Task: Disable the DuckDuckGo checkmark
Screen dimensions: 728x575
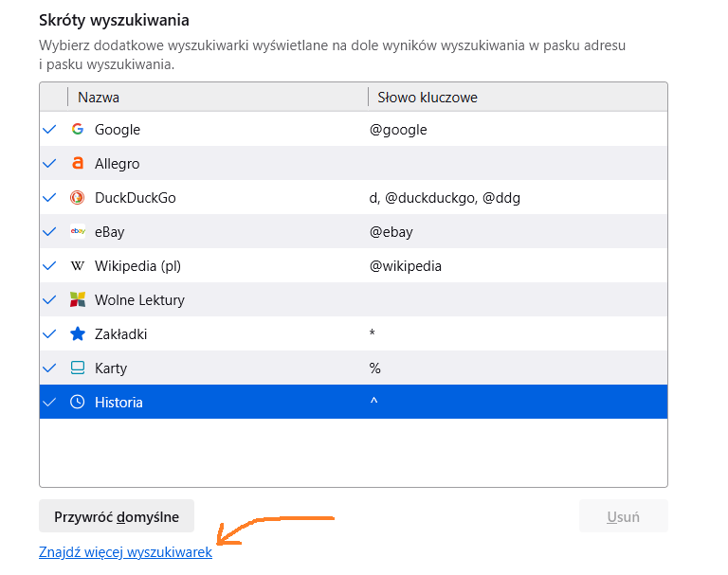Action: click(50, 198)
